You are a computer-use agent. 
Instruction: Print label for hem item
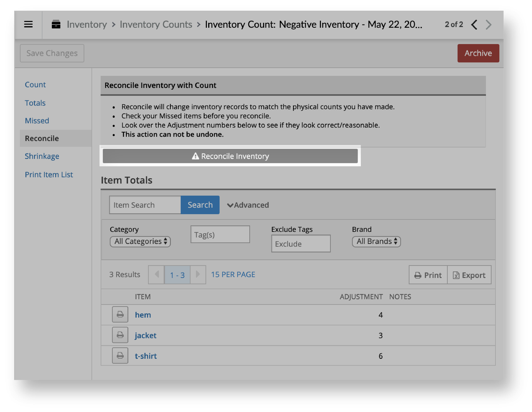120,315
